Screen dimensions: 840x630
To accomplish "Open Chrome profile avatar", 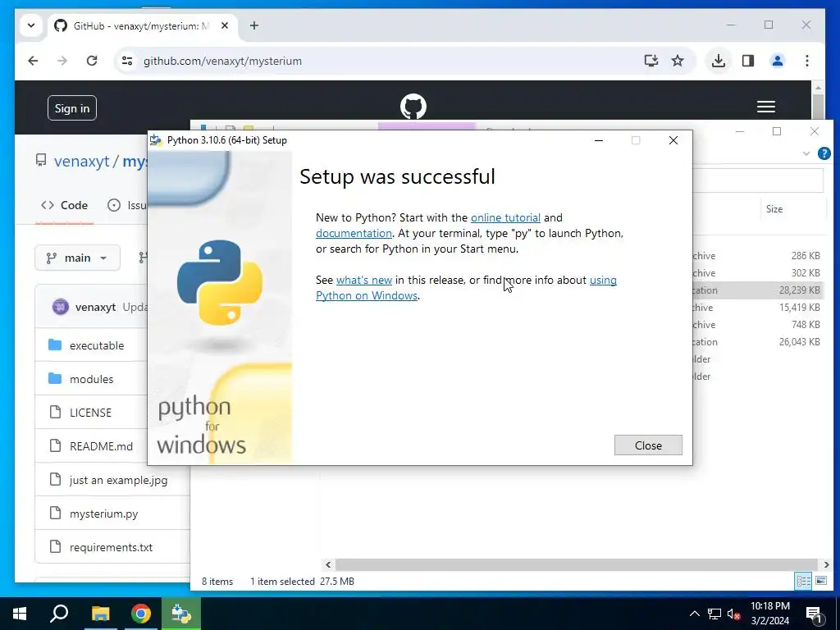I will 778,61.
